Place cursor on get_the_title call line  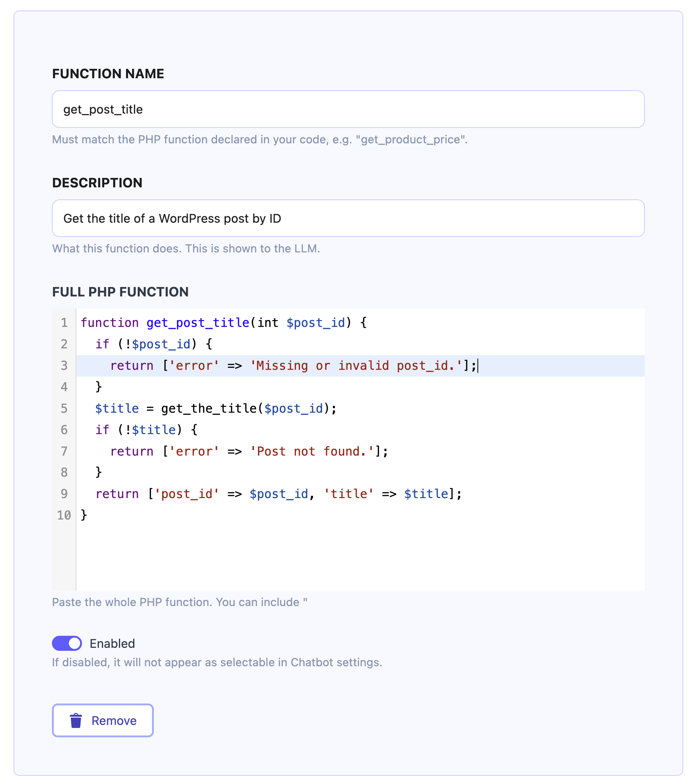point(216,408)
